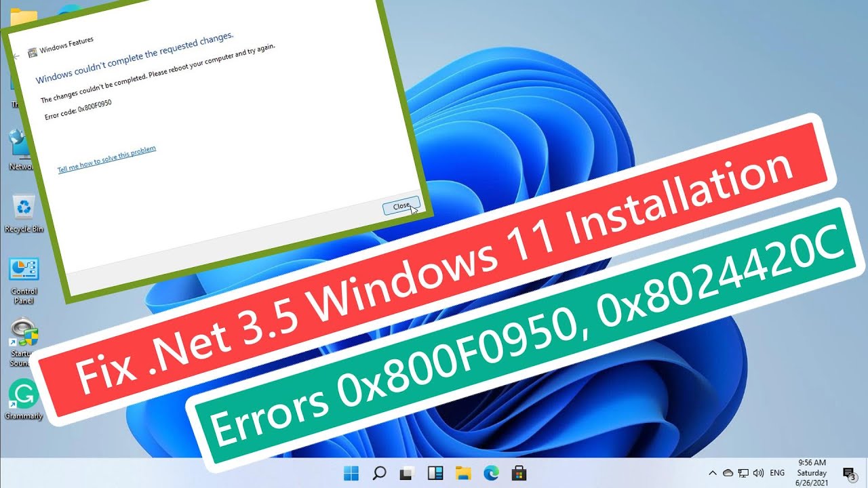Open Microsoft Store from the taskbar
868x488 pixels.
519,473
